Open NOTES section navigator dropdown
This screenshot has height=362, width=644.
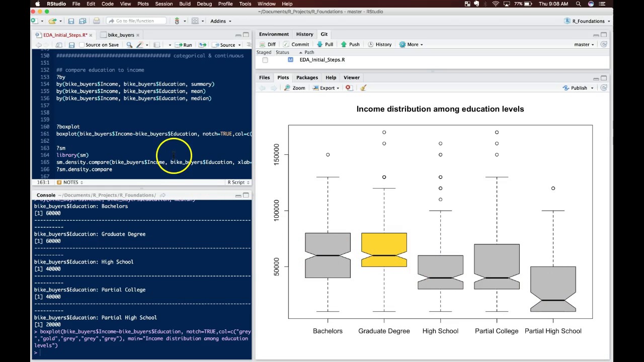point(70,182)
